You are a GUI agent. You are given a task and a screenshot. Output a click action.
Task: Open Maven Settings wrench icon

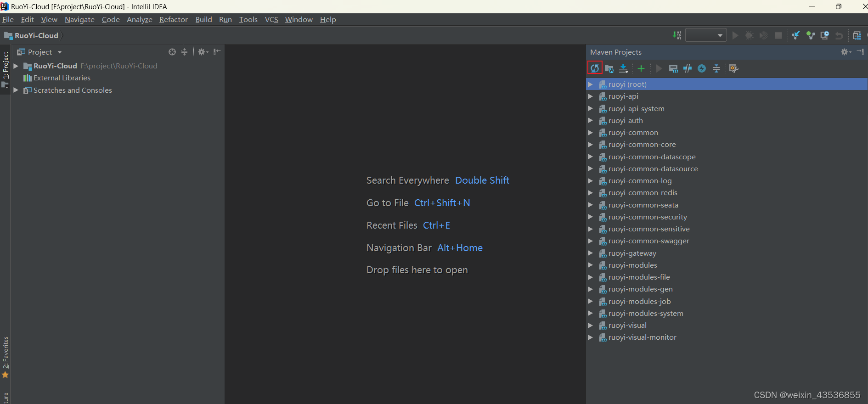733,68
